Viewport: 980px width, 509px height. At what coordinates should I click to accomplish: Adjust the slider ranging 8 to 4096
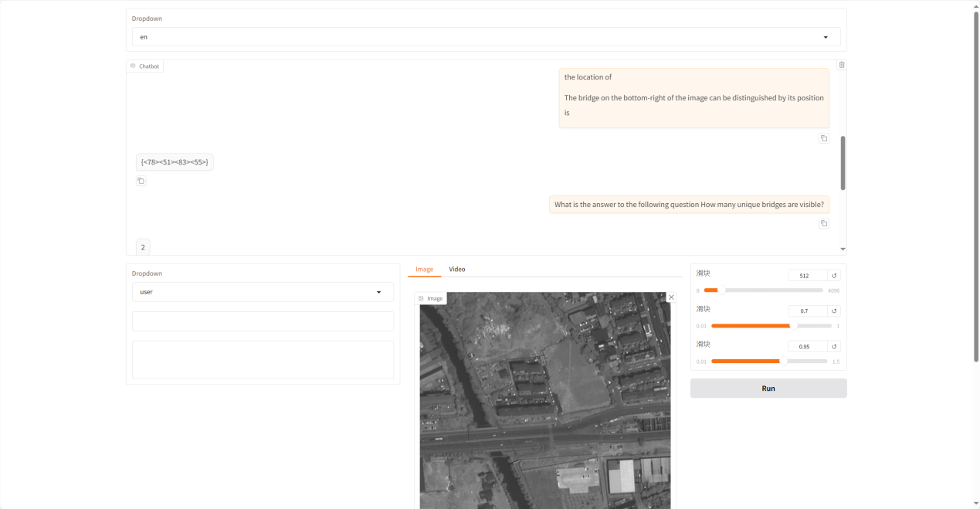[763, 290]
